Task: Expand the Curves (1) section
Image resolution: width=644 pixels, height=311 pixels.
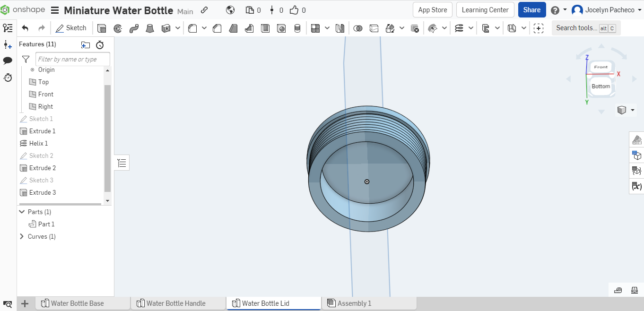Action: click(x=22, y=236)
